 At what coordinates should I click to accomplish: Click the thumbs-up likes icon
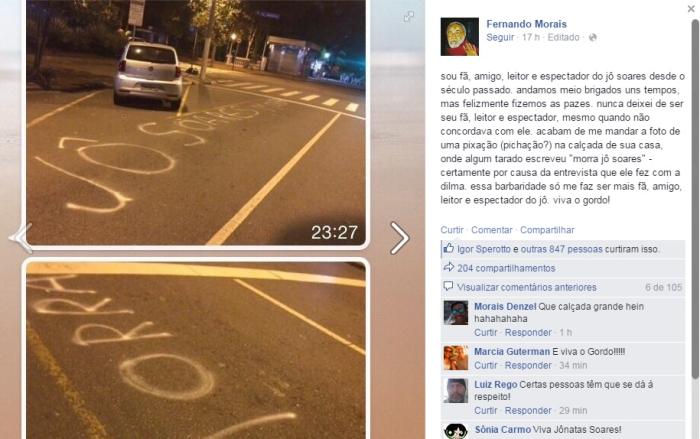coord(449,248)
